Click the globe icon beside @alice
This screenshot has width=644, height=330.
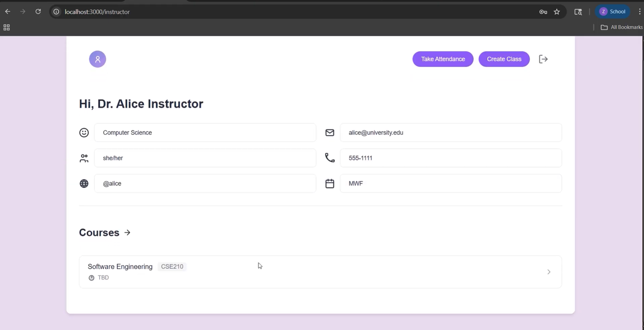[x=84, y=183]
